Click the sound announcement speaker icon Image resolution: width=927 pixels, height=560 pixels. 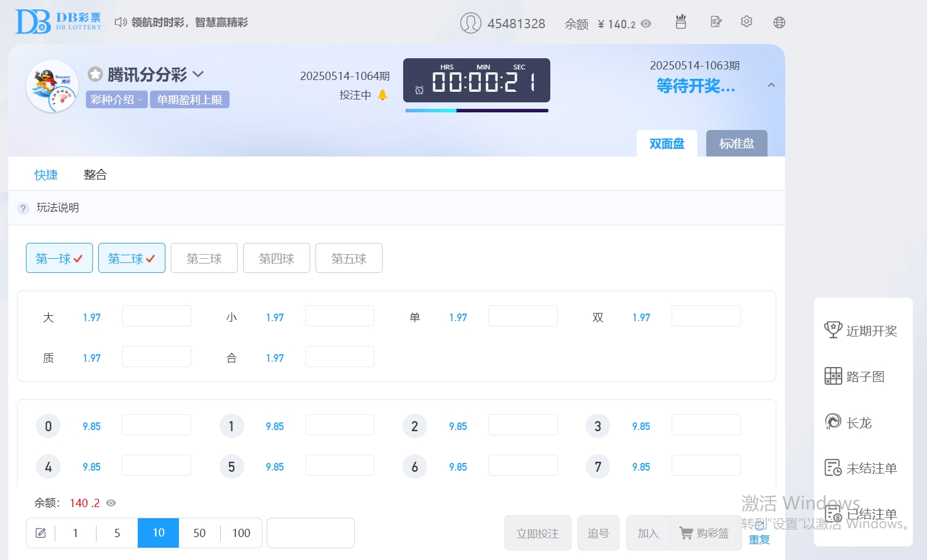coord(121,22)
